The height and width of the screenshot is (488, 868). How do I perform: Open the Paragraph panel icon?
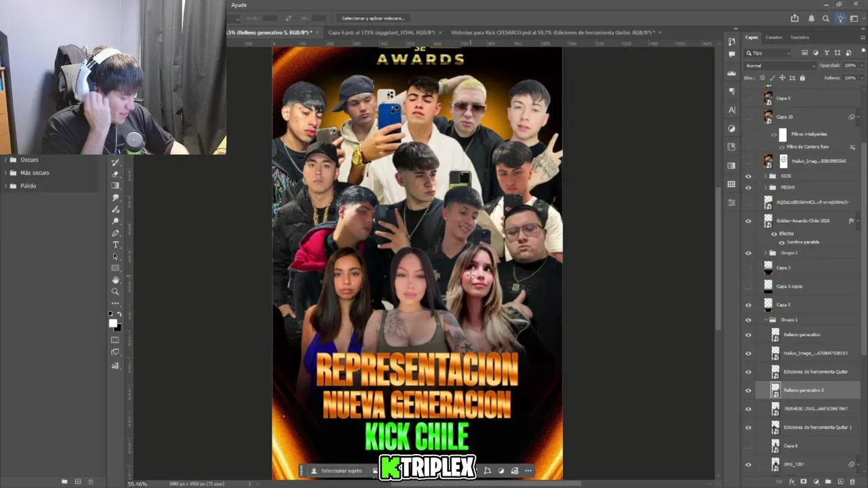tap(732, 91)
